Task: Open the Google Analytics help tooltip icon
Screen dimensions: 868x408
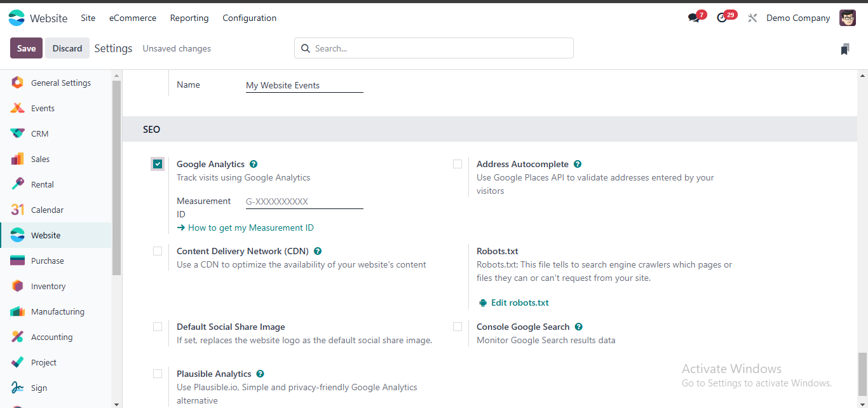Action: (254, 164)
